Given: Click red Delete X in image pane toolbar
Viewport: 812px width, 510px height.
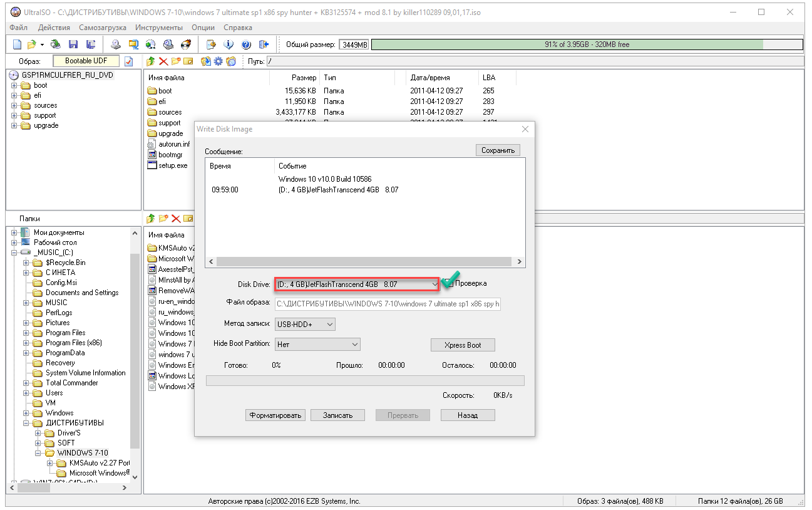Looking at the screenshot, I should point(163,61).
